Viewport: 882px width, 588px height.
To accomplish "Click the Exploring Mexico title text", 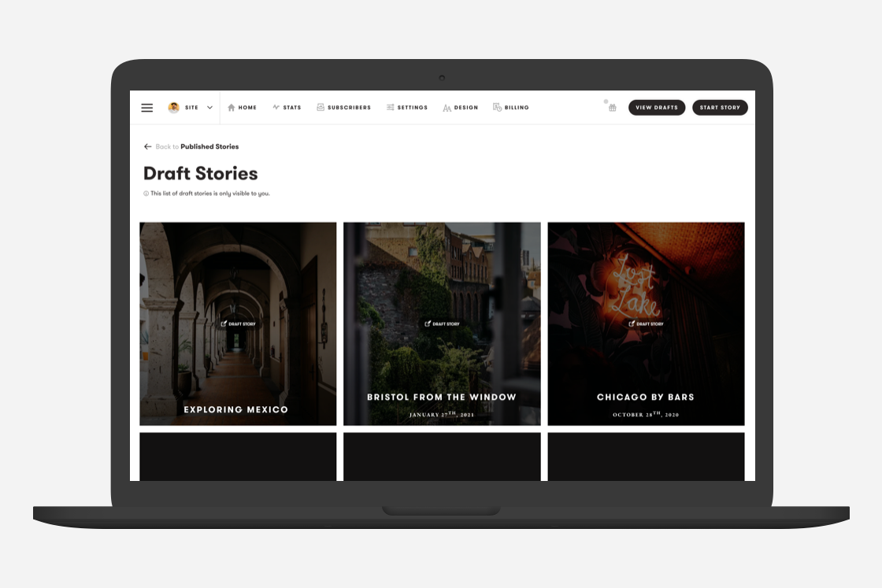I will (x=235, y=410).
